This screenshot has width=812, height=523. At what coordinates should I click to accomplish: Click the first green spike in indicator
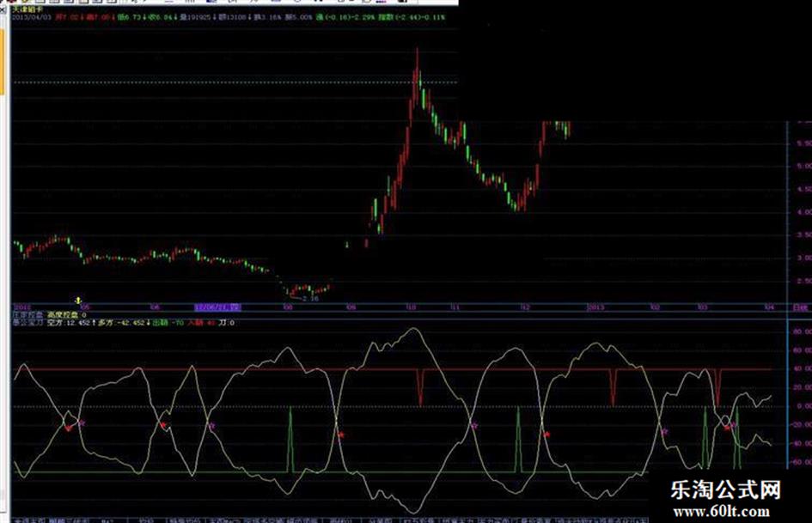point(290,439)
